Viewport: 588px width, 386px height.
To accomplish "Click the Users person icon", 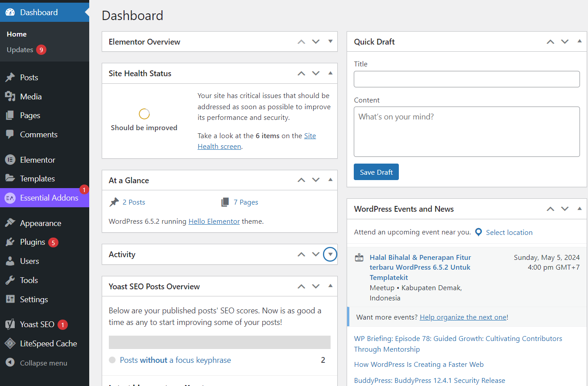I will tap(10, 261).
